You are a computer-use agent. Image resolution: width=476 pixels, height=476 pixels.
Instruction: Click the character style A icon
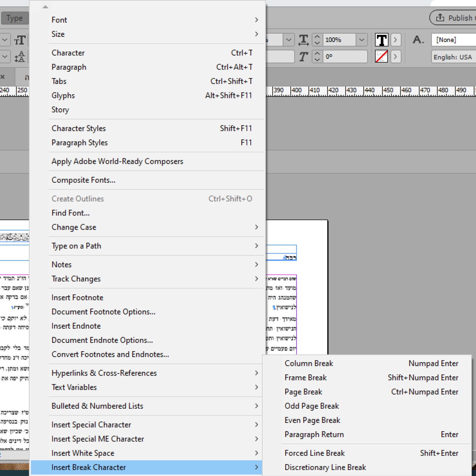(418, 40)
